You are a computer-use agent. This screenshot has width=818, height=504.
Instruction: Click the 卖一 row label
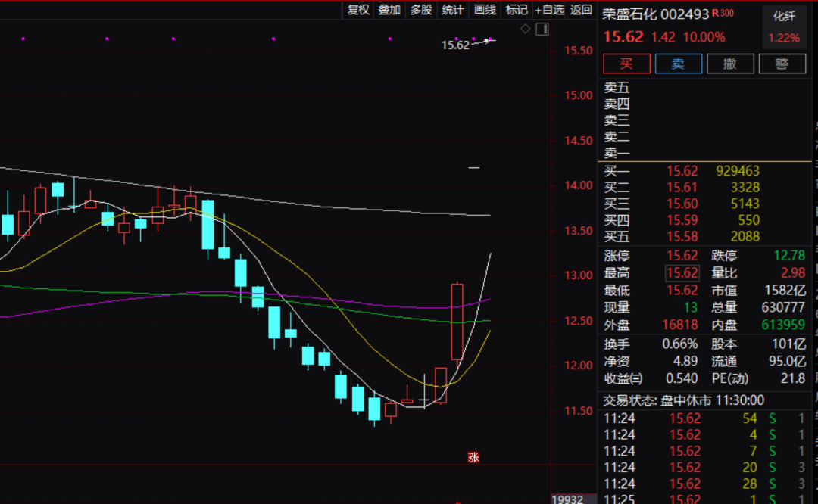pyautogui.click(x=617, y=153)
